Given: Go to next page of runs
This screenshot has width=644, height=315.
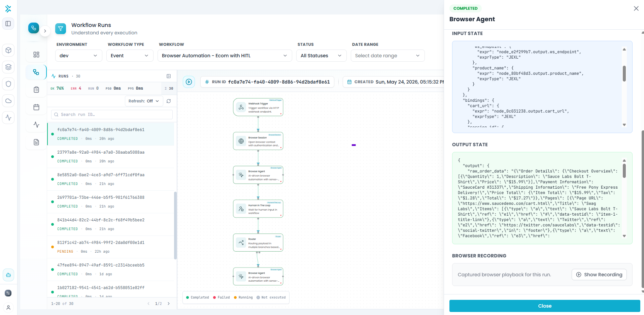Looking at the screenshot, I should tap(169, 304).
